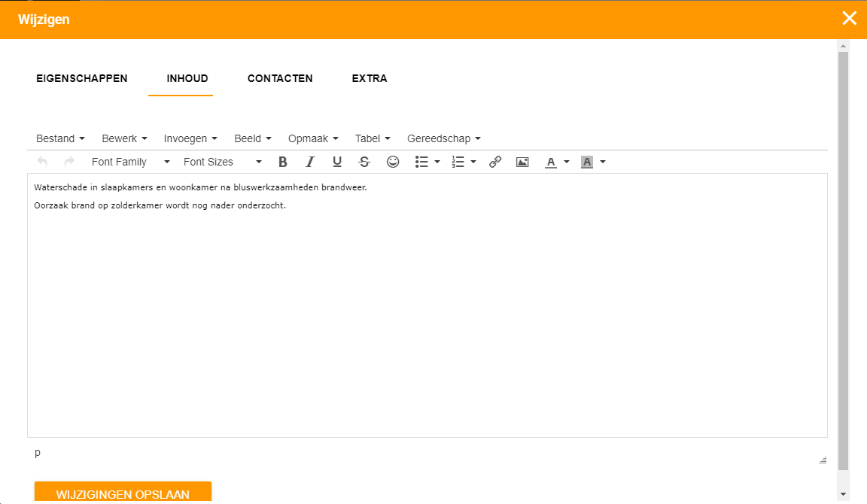
Task: Close the Wijzigen dialog
Action: (x=849, y=19)
